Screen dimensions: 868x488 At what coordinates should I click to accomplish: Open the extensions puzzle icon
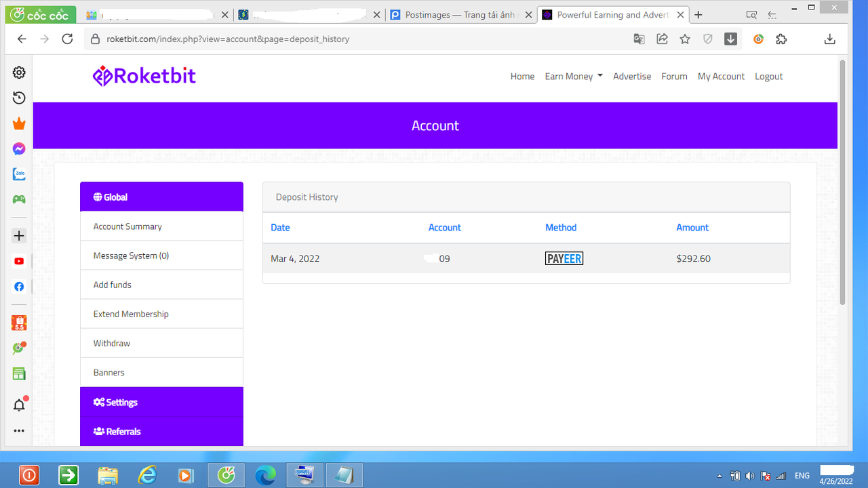click(x=781, y=39)
